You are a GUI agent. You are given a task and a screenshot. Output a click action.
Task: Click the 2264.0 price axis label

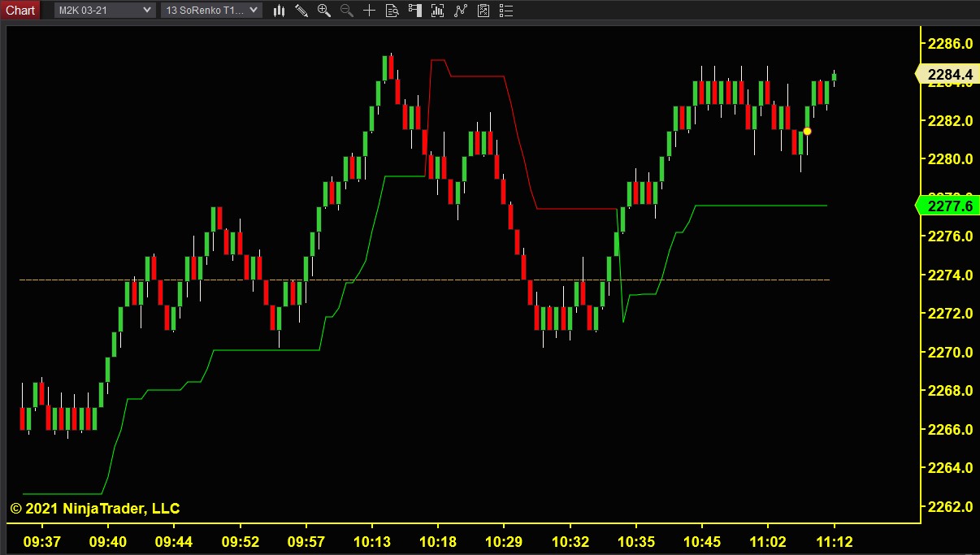pyautogui.click(x=950, y=467)
